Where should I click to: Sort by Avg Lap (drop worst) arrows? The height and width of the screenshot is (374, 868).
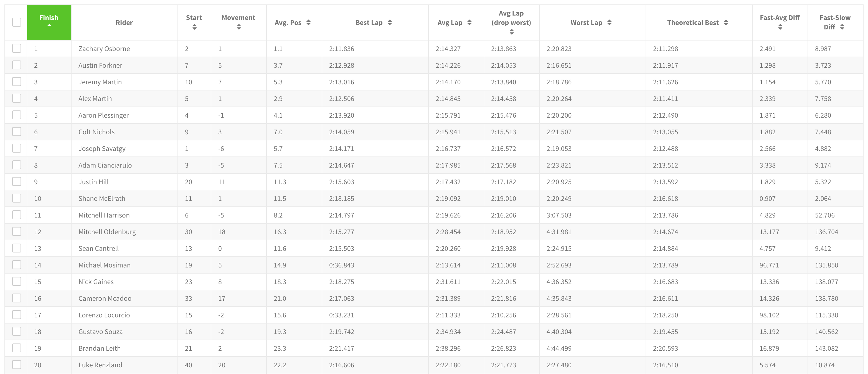click(511, 32)
